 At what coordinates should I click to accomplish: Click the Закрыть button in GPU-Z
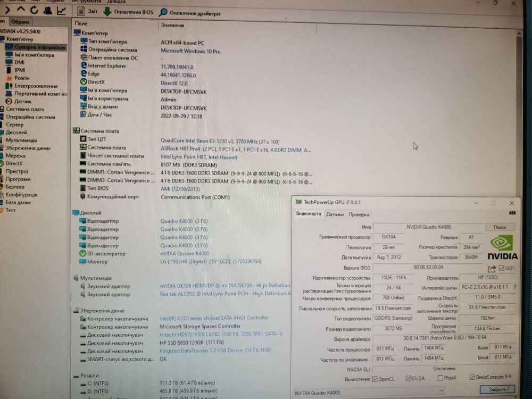click(x=497, y=390)
